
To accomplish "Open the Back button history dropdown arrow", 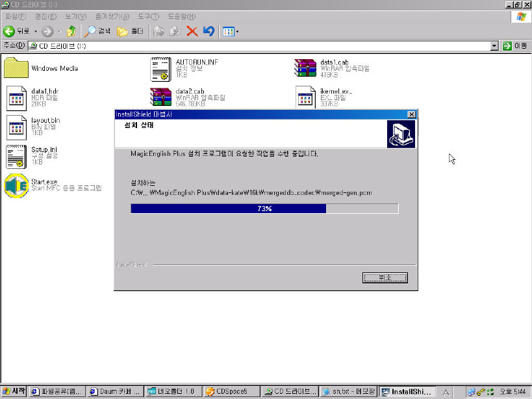I will (x=36, y=32).
